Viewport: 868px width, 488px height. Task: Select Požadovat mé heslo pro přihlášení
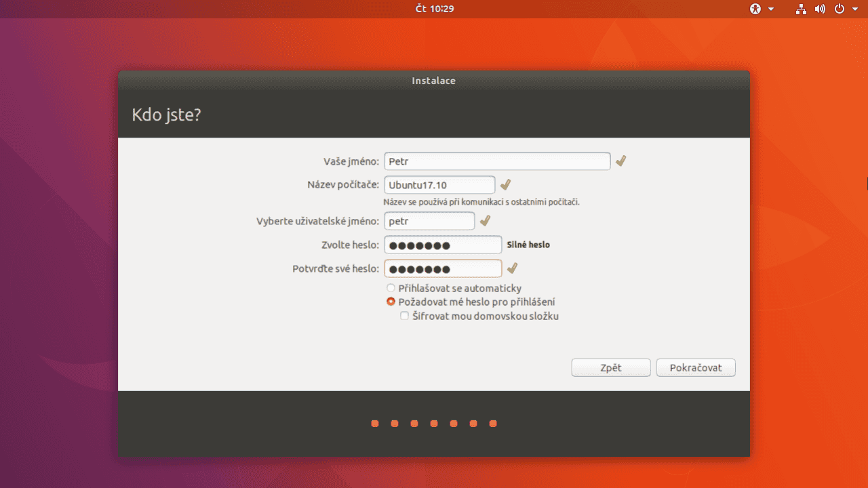click(x=391, y=302)
